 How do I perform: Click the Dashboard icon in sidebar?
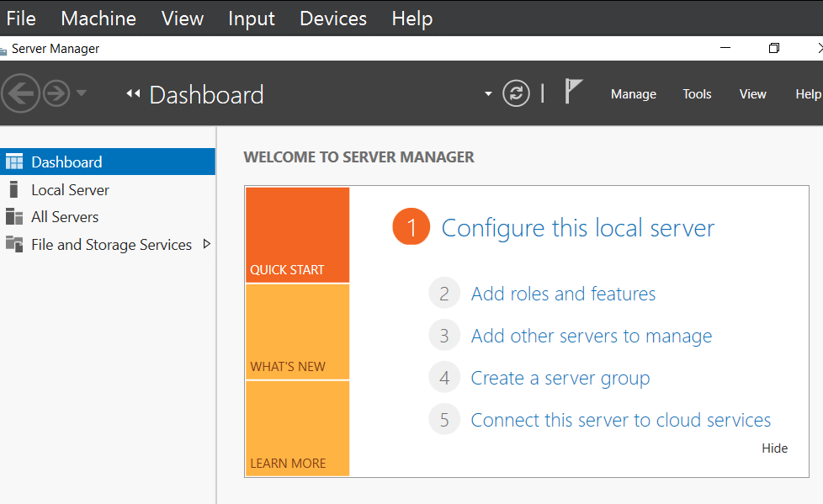(14, 162)
